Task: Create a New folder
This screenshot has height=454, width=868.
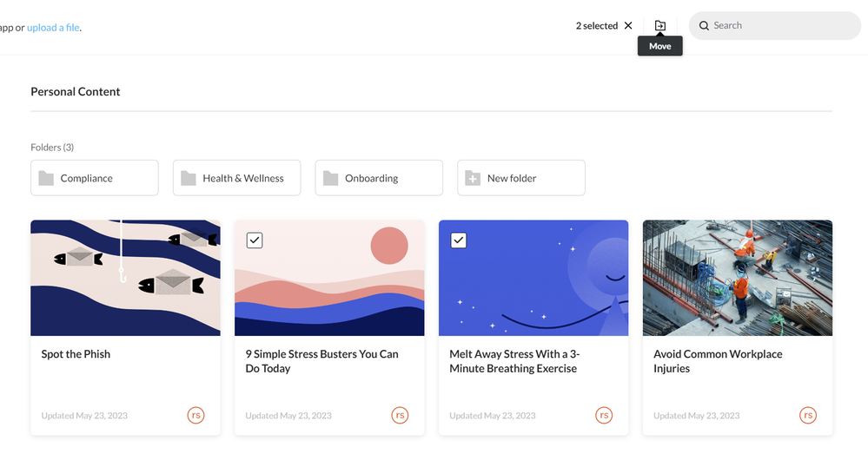Action: [x=520, y=178]
